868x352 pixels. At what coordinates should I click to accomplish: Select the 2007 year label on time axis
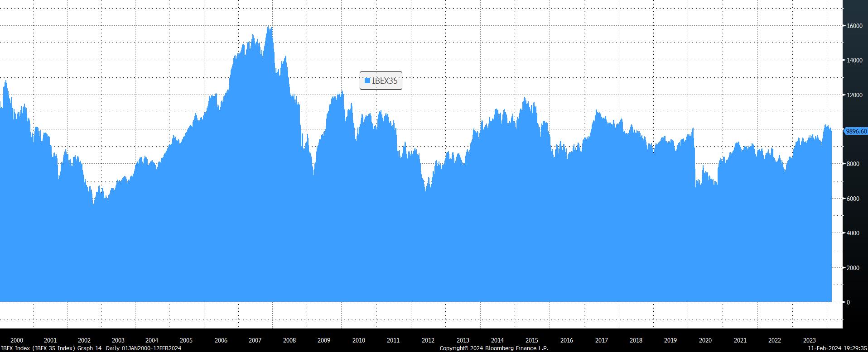tap(255, 340)
